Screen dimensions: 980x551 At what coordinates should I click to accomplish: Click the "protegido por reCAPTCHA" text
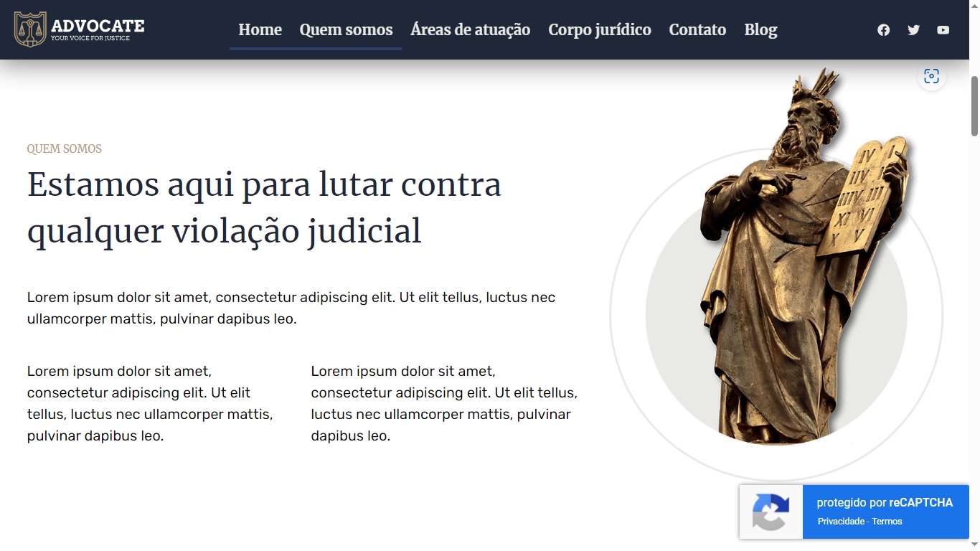(884, 503)
